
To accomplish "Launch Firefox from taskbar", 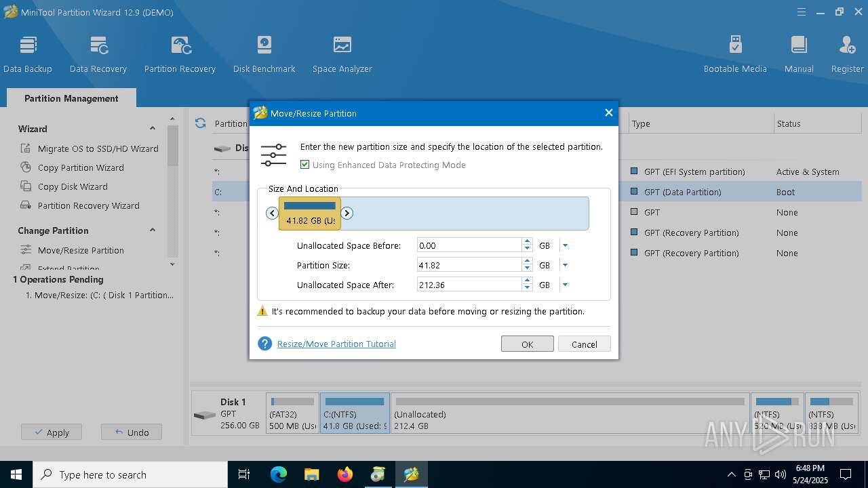I will coord(345,474).
